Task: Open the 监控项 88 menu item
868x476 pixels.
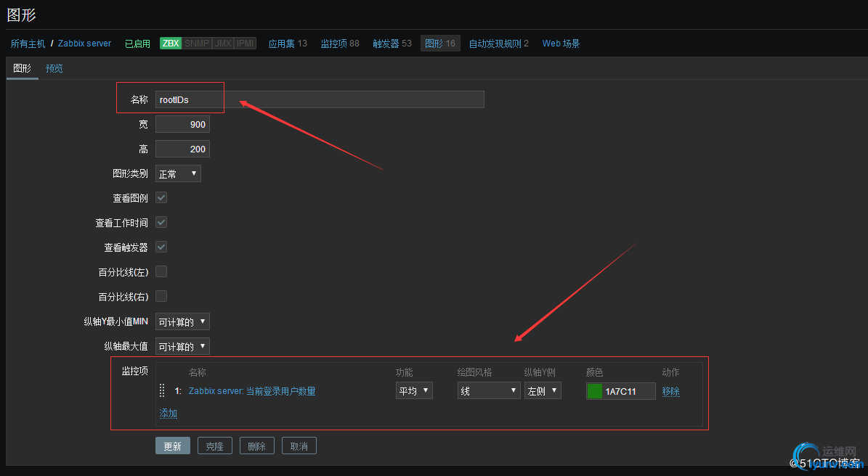Action: (x=340, y=43)
